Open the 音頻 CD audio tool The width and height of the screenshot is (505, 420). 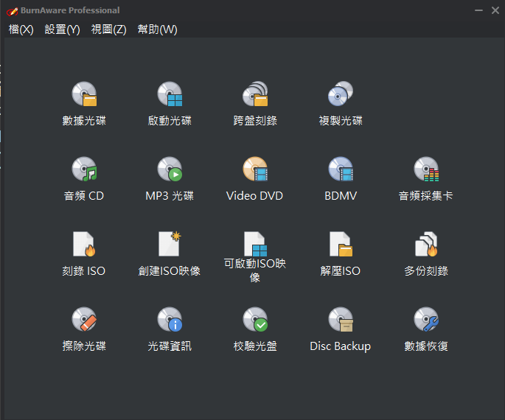point(84,179)
